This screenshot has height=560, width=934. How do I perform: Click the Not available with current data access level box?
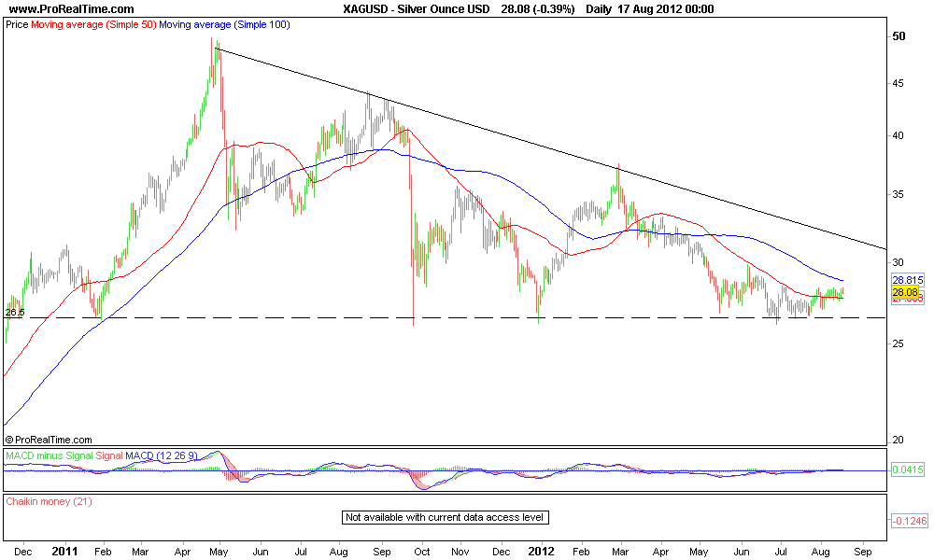pyautogui.click(x=445, y=517)
